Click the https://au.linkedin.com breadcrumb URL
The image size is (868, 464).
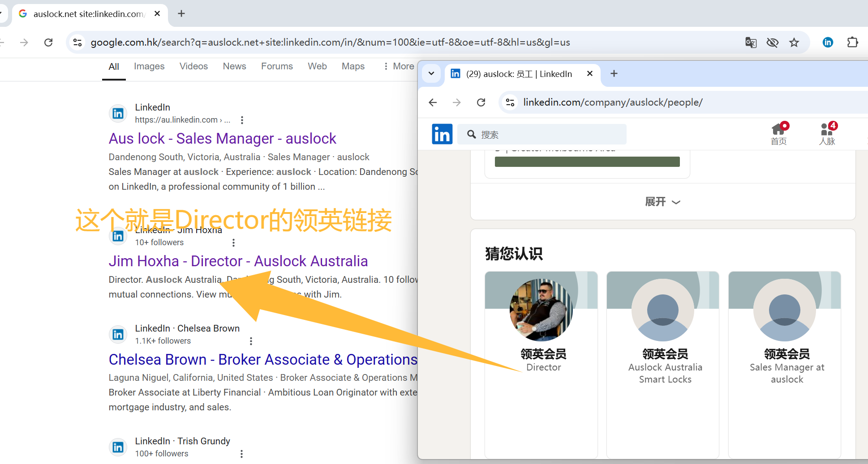click(183, 120)
